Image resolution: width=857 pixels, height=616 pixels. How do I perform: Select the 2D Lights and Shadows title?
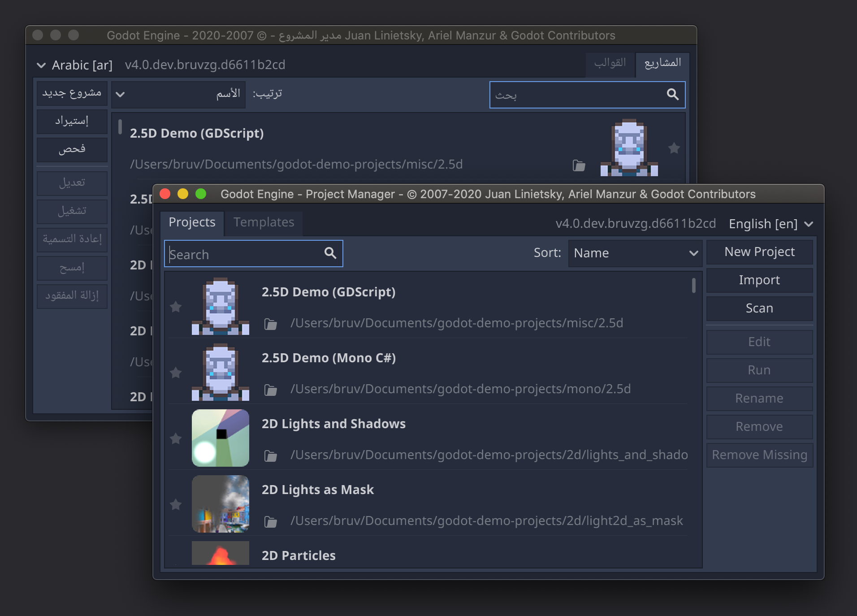[x=333, y=424]
